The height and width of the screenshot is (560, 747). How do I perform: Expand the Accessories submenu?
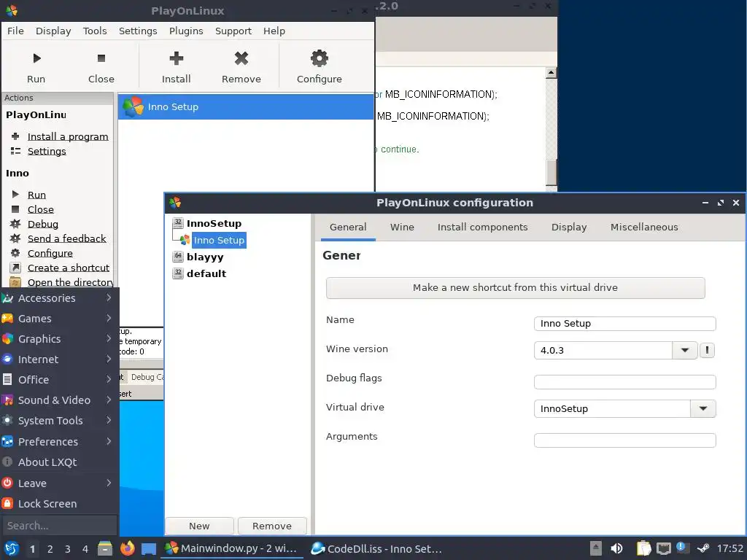click(x=58, y=298)
